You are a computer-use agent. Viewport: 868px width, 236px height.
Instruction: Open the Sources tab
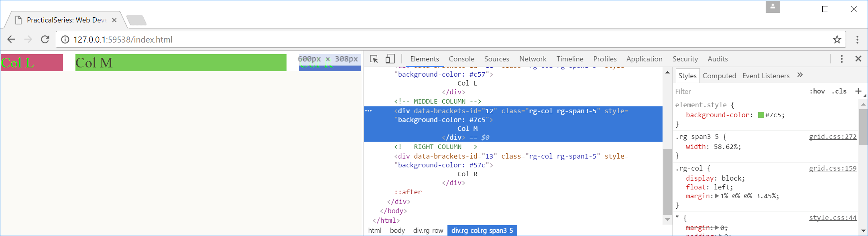497,59
